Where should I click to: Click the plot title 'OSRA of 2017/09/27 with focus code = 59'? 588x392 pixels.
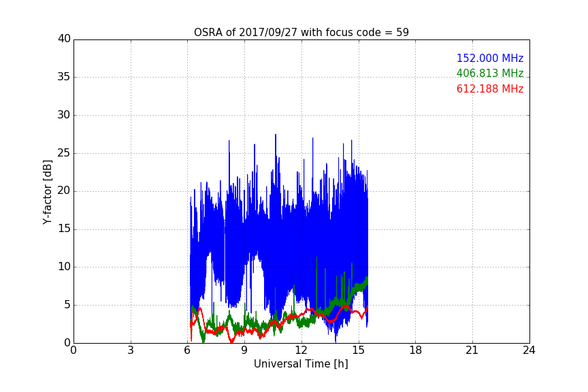pyautogui.click(x=301, y=33)
